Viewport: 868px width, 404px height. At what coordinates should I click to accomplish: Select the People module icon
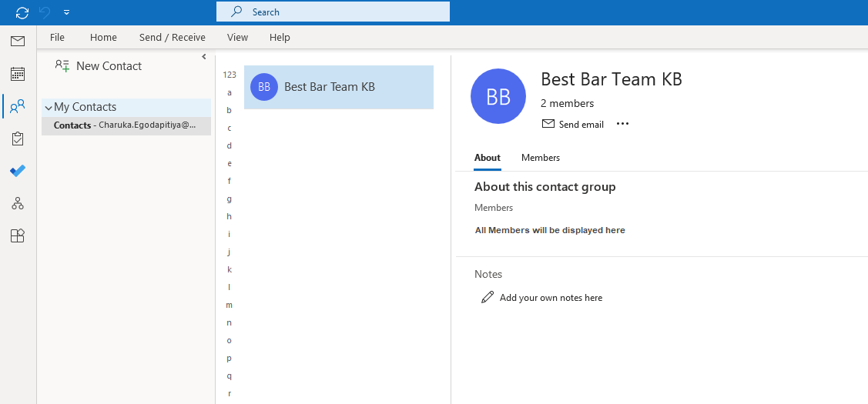coord(18,105)
